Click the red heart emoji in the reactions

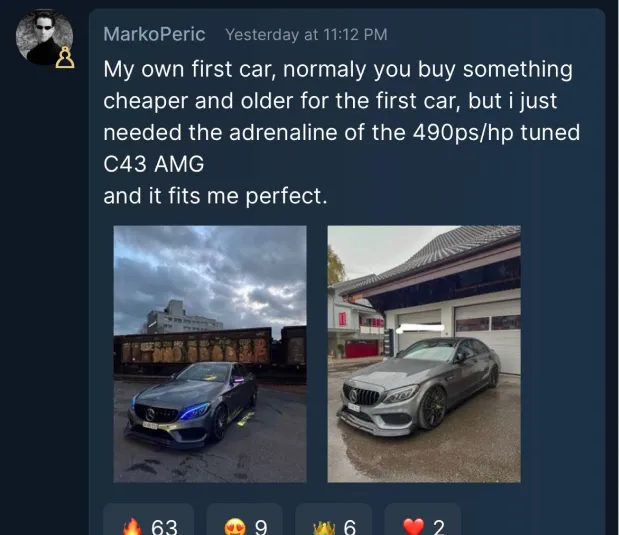414,526
